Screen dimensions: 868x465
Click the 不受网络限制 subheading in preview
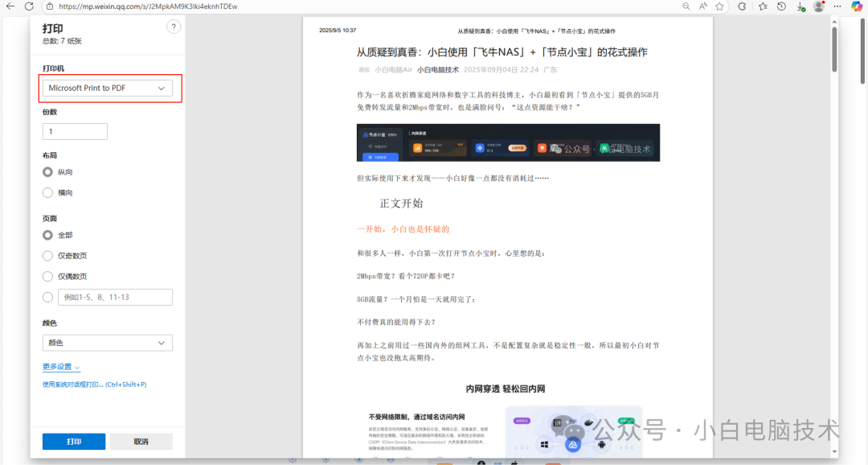(417, 417)
